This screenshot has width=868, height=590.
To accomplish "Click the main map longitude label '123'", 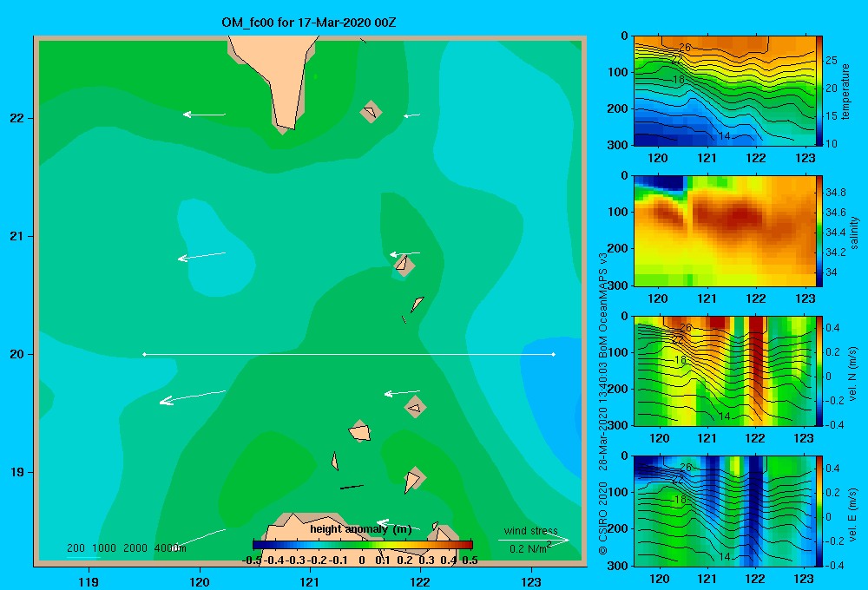I will pyautogui.click(x=531, y=582).
